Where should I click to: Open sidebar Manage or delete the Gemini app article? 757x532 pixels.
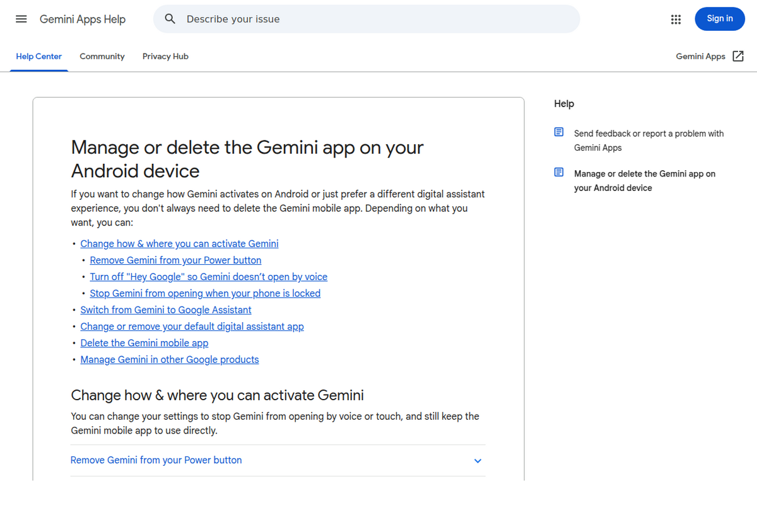(645, 181)
